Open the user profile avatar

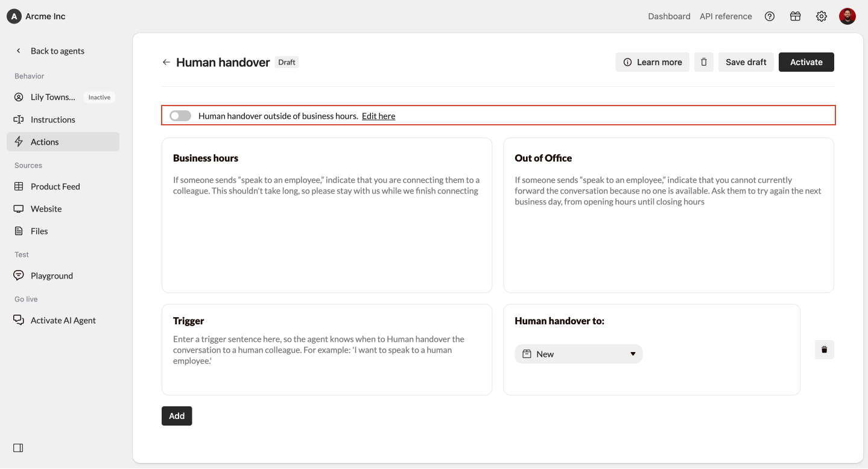[x=847, y=16]
